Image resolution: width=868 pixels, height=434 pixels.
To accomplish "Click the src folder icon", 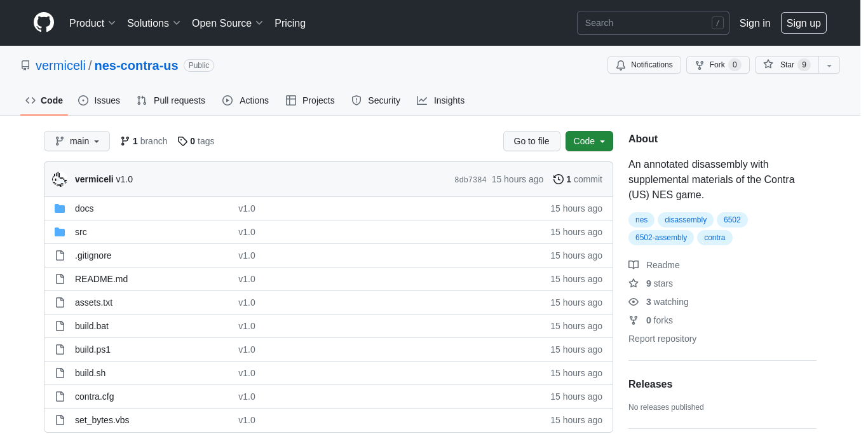I will coord(60,232).
